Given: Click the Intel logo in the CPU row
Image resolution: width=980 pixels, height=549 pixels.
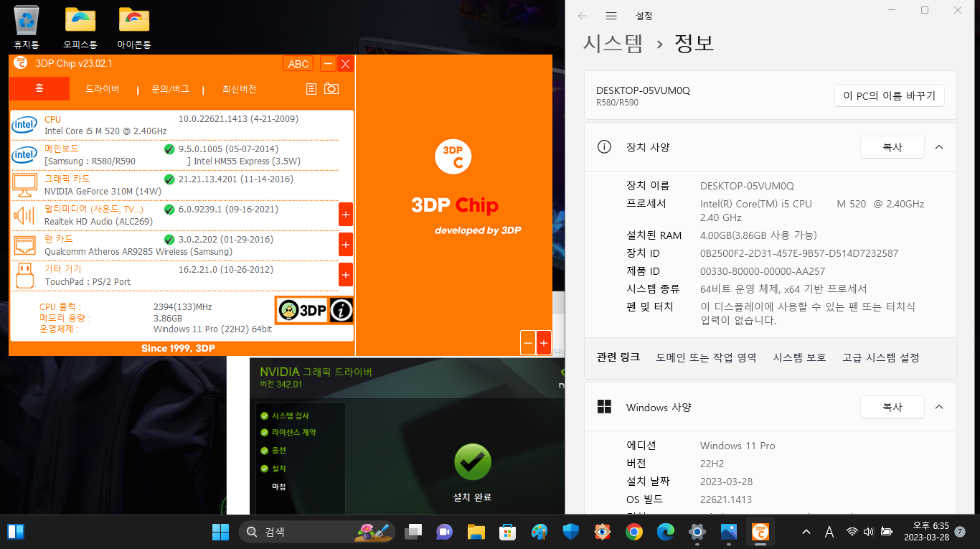Looking at the screenshot, I should [x=24, y=125].
